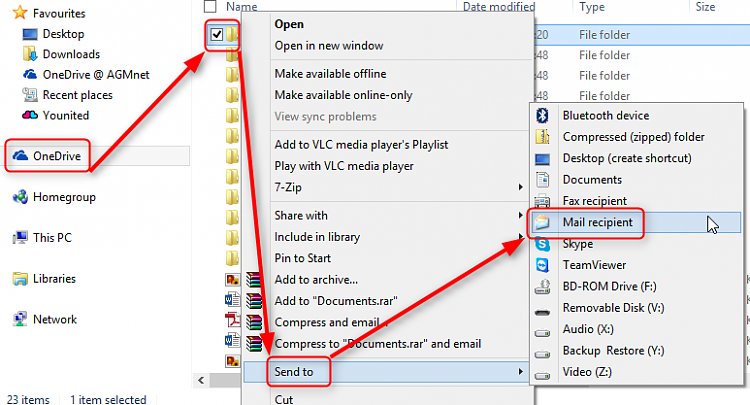
Task: Click the Audio (X:) drive icon
Action: point(542,333)
